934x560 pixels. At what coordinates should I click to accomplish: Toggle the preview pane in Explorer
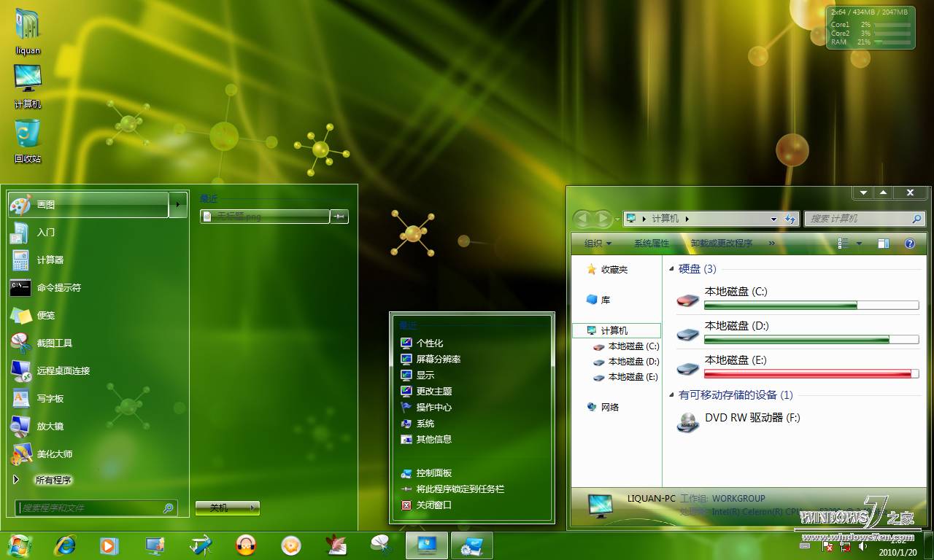click(884, 244)
